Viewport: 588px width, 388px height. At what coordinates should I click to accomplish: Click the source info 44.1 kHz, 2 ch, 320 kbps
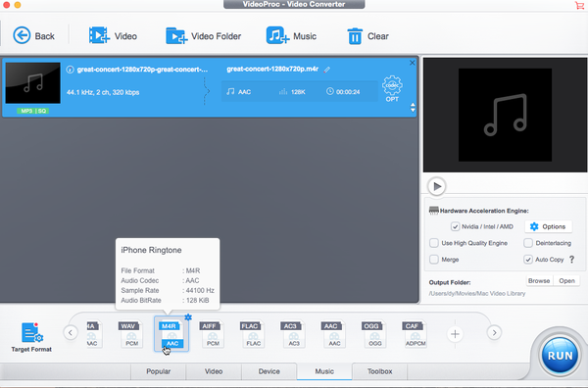pyautogui.click(x=103, y=92)
